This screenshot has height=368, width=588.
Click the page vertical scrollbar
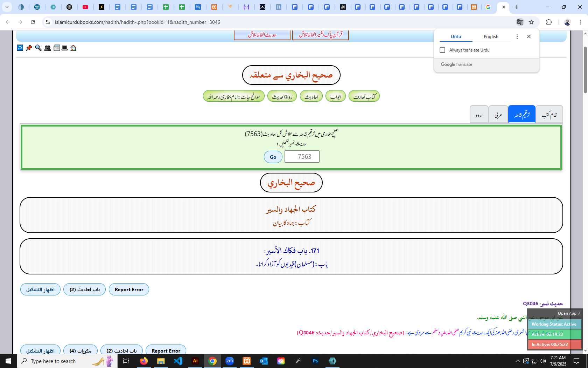(585, 70)
